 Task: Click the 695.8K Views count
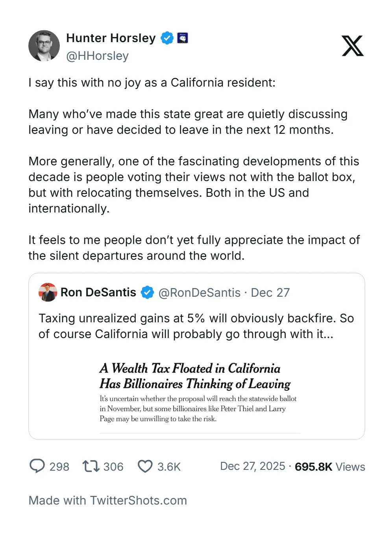[x=330, y=467]
